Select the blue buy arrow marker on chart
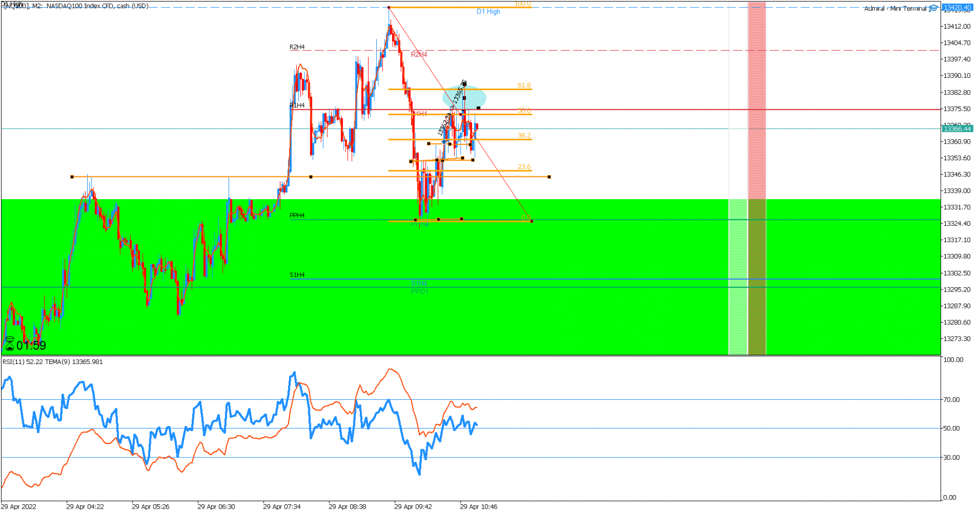980x513 pixels. 444,142
